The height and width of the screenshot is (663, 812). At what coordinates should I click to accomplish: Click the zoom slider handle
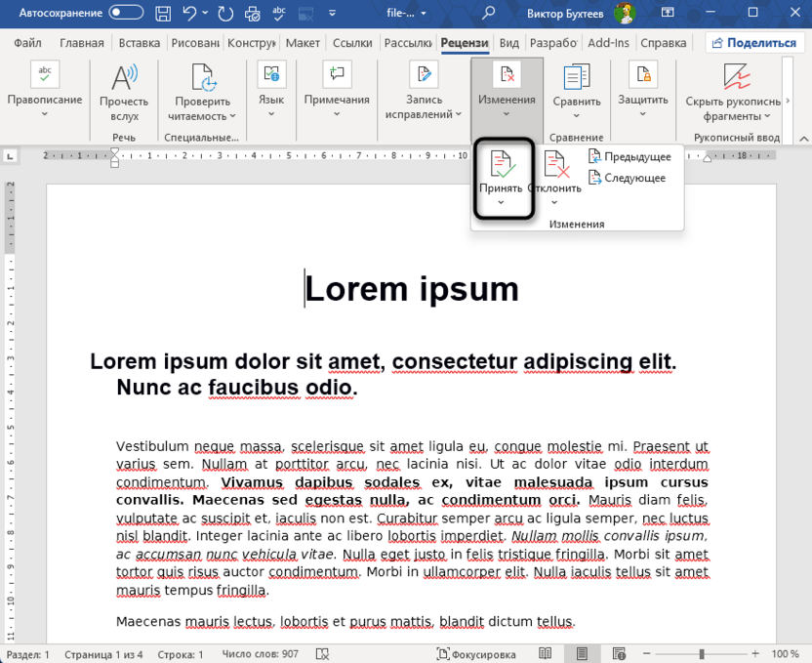tap(702, 654)
